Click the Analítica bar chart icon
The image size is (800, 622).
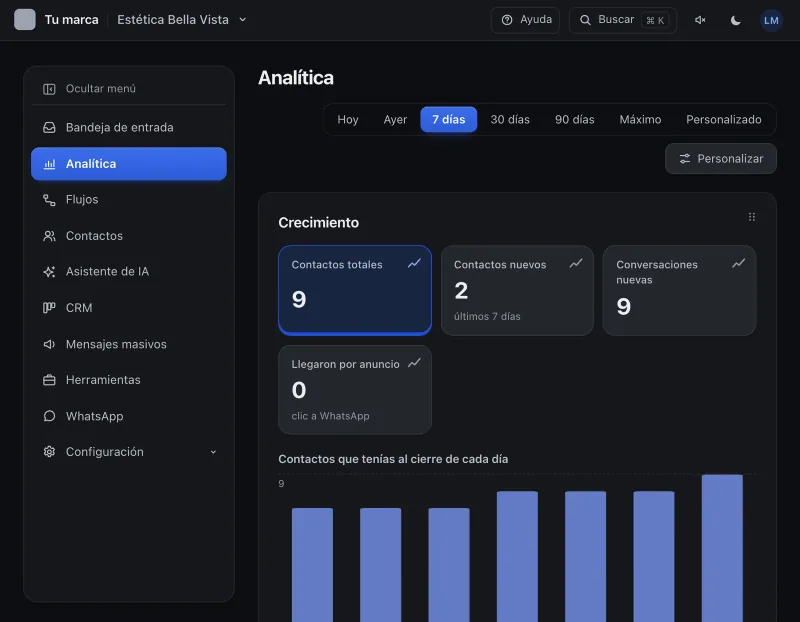[49, 164]
